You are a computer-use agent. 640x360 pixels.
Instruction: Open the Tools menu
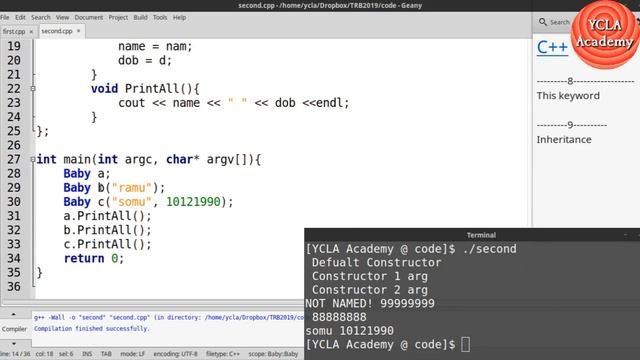(160, 18)
